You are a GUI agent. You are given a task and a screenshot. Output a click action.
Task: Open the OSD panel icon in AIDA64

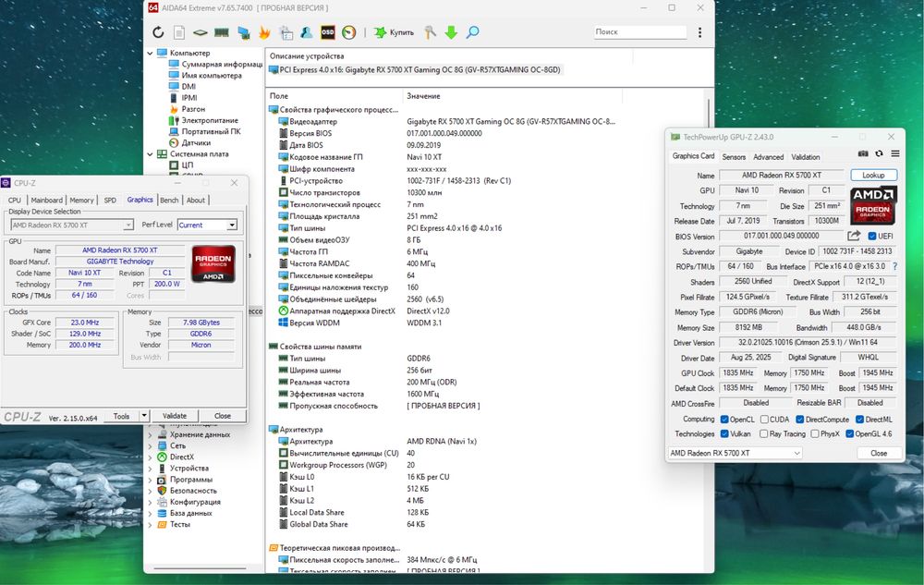click(328, 32)
